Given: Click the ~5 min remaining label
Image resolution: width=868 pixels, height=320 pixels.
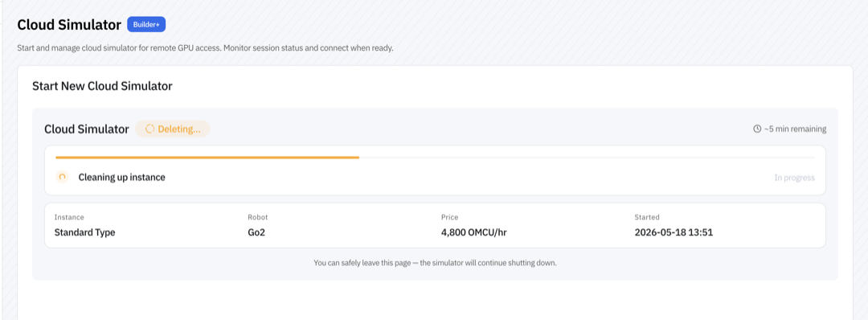Looking at the screenshot, I should tap(795, 129).
